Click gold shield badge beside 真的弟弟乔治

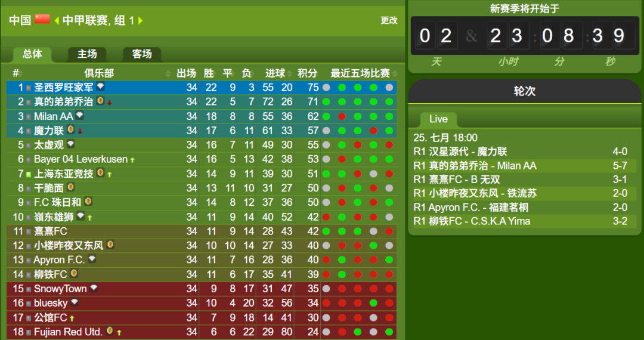100,101
